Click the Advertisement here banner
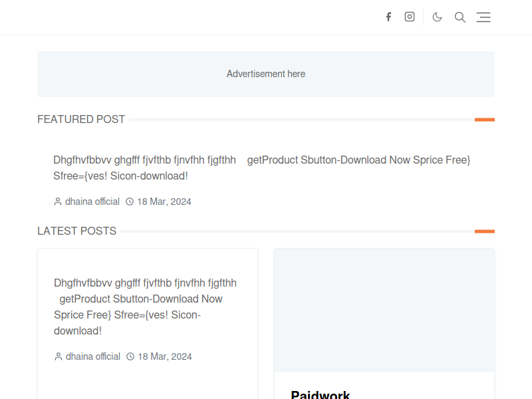The image size is (532, 399). [x=266, y=74]
